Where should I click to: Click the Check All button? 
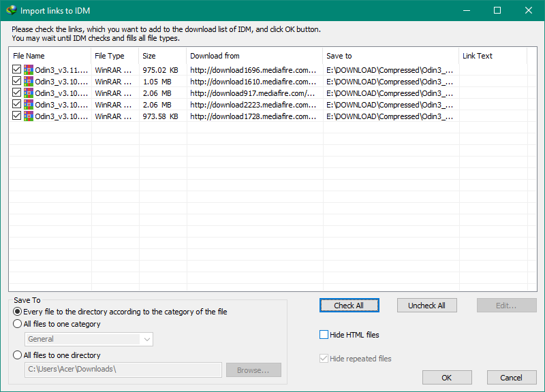tap(349, 306)
